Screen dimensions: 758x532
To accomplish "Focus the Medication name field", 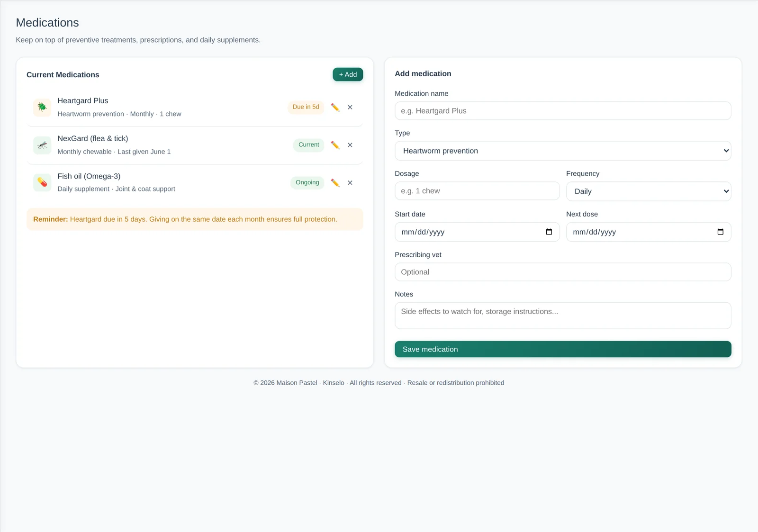I will tap(563, 111).
